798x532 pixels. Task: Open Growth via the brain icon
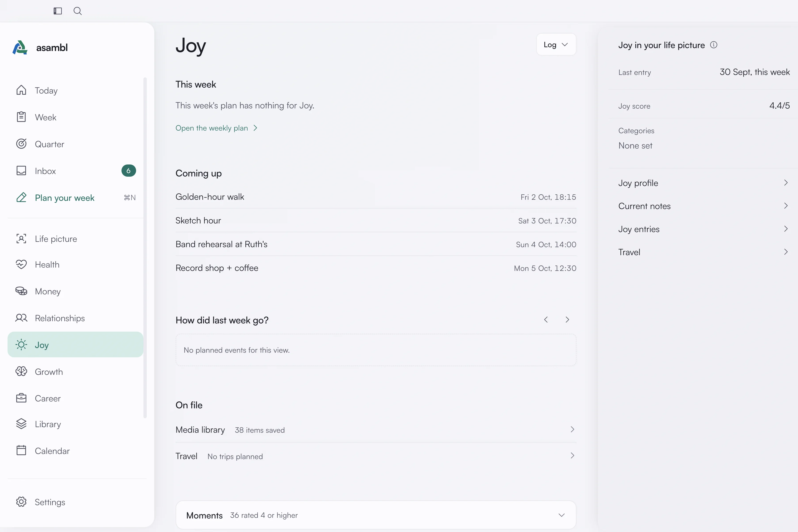coord(21,372)
